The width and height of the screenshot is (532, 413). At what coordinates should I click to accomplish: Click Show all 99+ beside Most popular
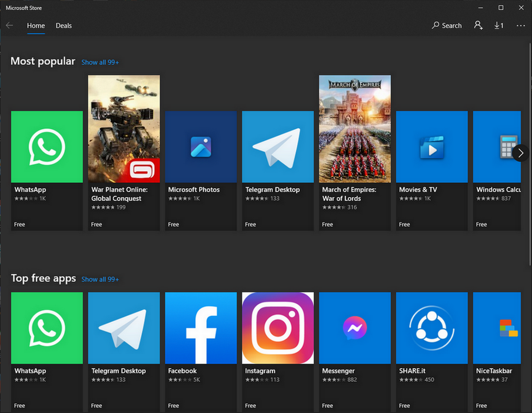[100, 62]
